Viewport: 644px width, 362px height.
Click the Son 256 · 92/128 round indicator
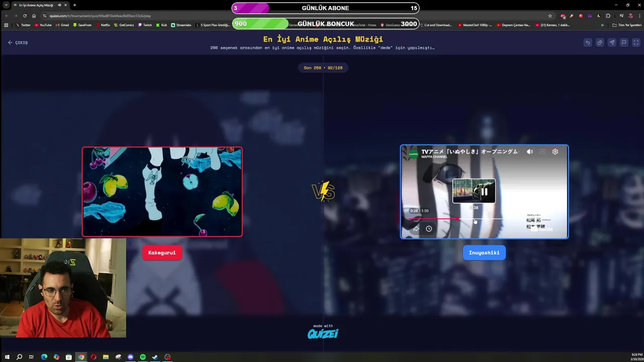[x=323, y=67]
